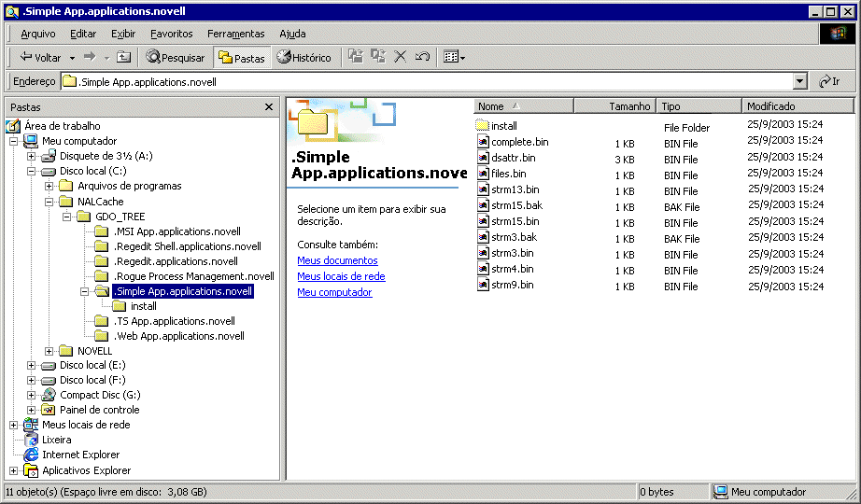The width and height of the screenshot is (861, 504).
Task: Open the Favoritos menu
Action: (x=171, y=34)
